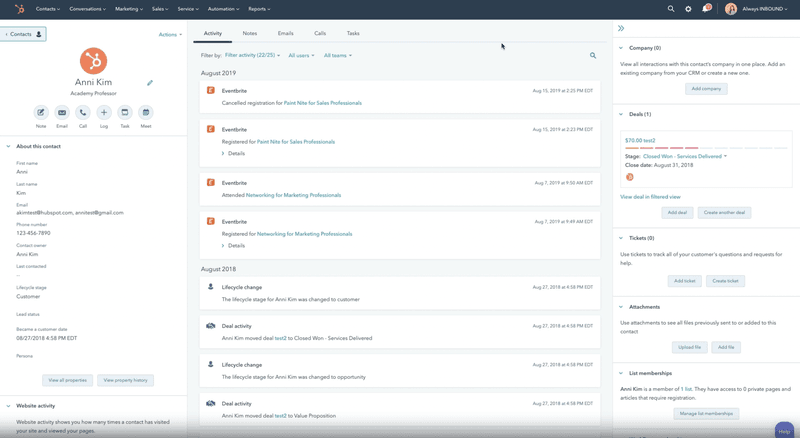Image resolution: width=800 pixels, height=438 pixels.
Task: Click Eventbrite icon on Attended Networking entry
Action: [211, 182]
